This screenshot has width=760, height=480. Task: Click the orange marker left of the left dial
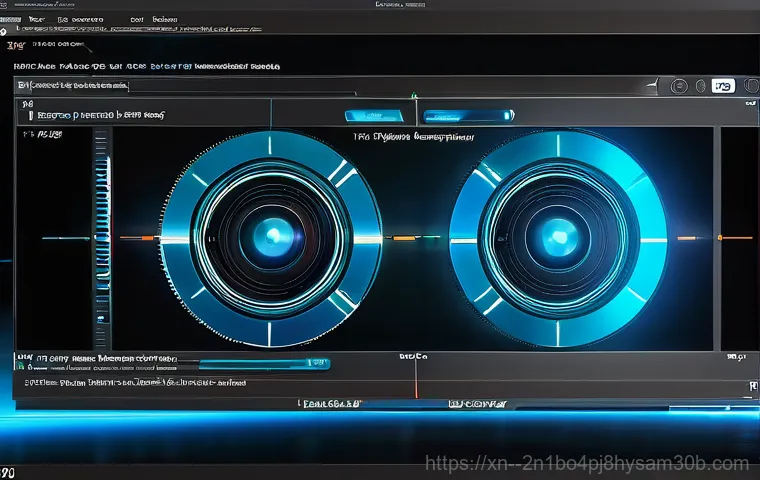coord(131,238)
